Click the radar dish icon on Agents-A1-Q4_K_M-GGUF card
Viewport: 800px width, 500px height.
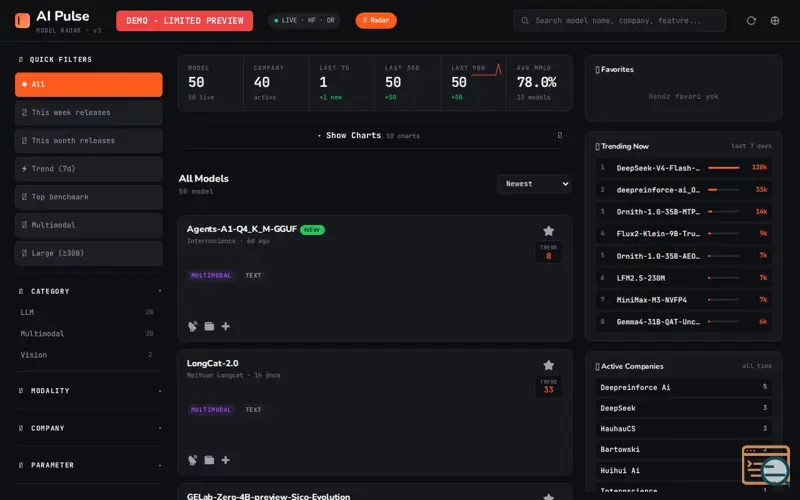192,326
